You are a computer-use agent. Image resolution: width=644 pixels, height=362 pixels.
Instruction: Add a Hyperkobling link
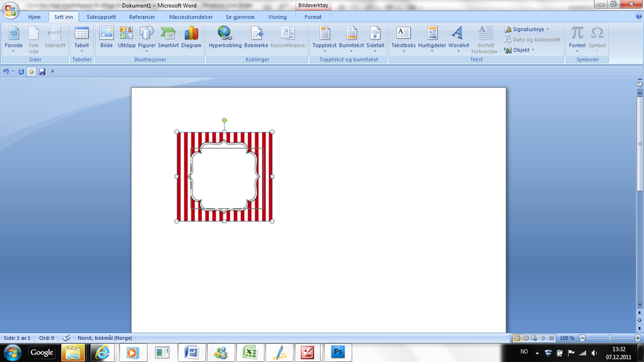pyautogui.click(x=225, y=38)
